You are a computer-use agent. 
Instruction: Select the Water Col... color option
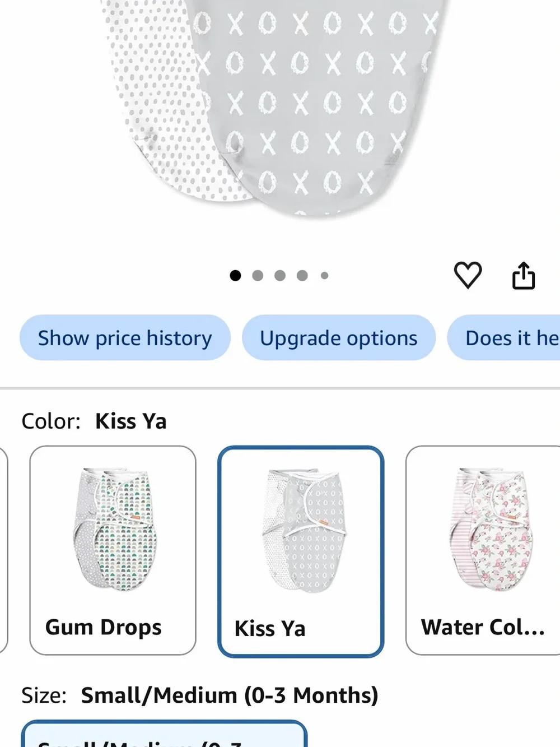(483, 550)
